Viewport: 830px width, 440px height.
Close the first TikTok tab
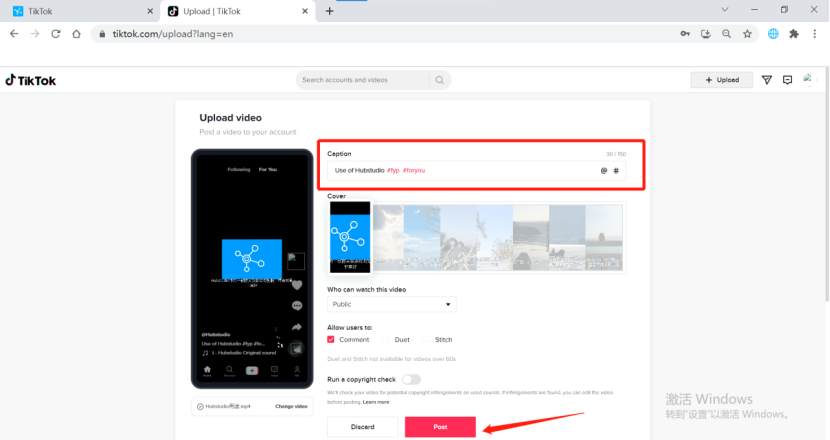point(150,11)
